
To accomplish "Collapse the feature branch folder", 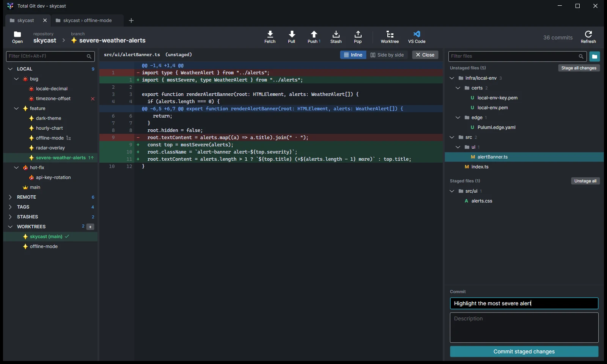I will [x=16, y=108].
